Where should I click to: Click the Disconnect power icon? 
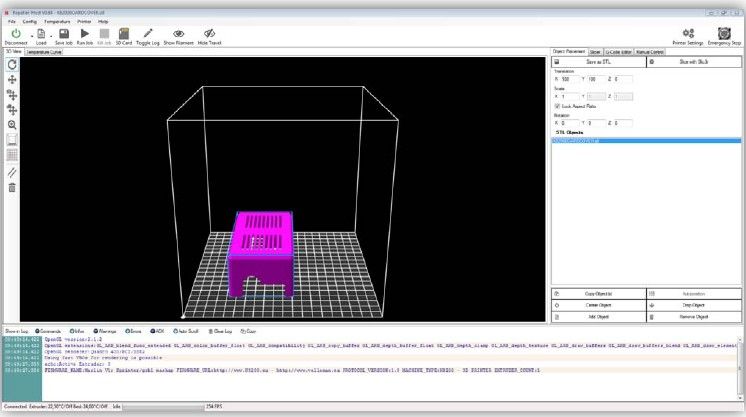point(16,33)
